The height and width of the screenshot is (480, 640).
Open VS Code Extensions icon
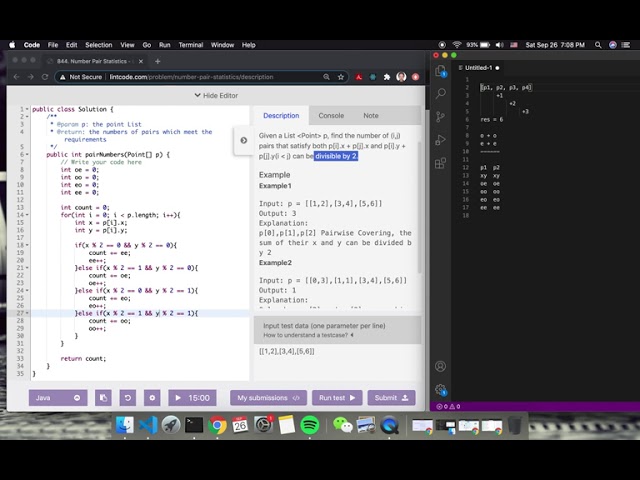440,163
